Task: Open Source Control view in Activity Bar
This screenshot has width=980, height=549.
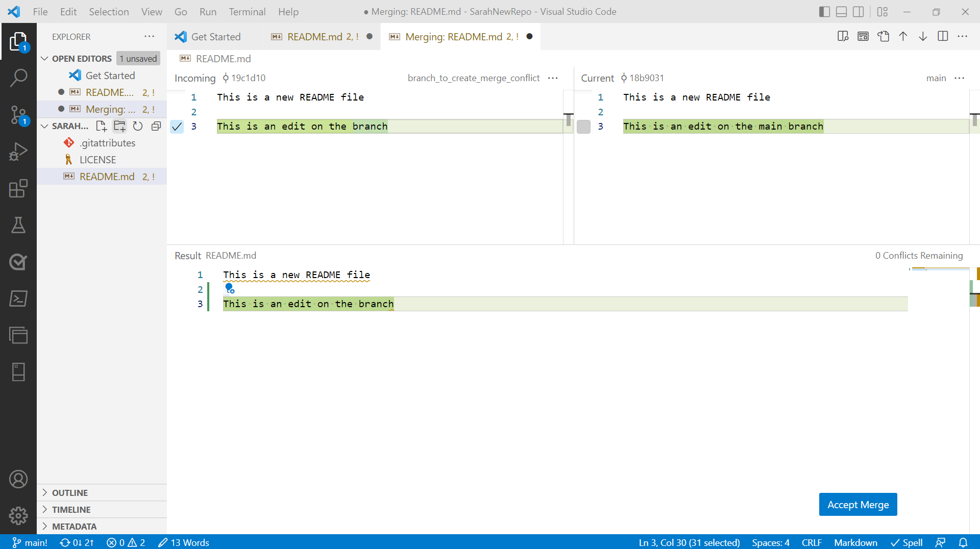Action: [18, 115]
